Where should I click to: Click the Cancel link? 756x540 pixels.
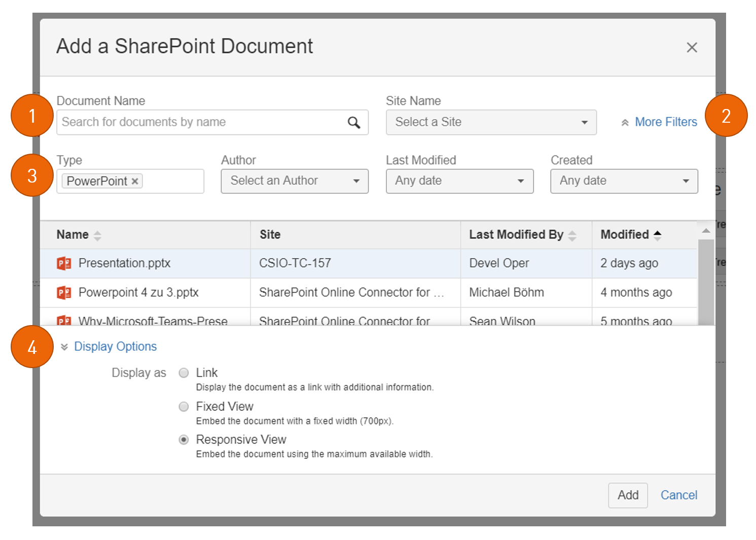click(x=679, y=495)
